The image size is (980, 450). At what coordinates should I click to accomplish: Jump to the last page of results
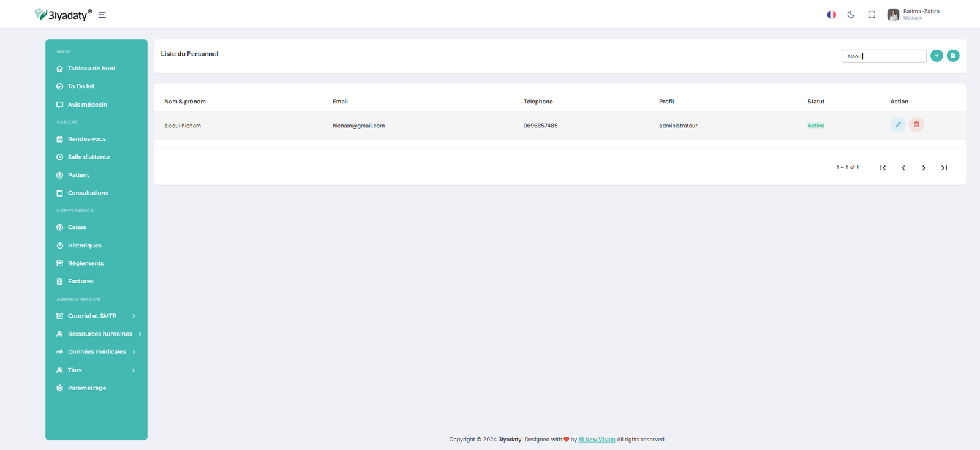click(944, 168)
